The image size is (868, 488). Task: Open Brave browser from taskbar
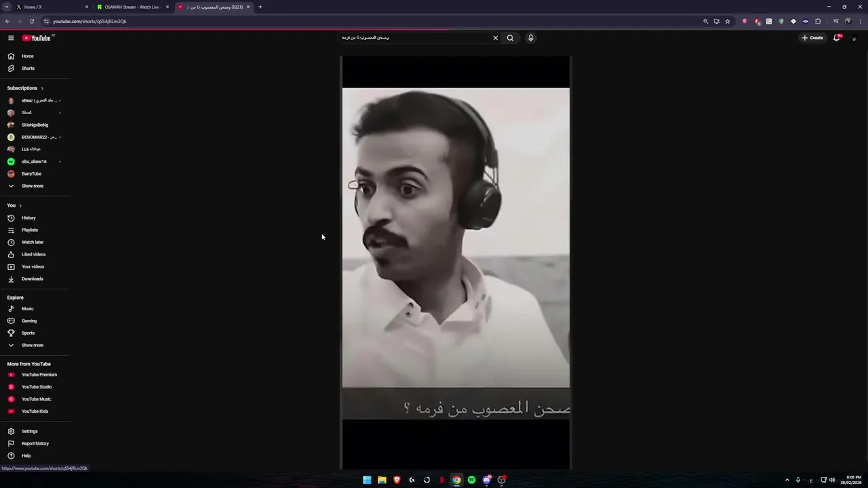397,480
